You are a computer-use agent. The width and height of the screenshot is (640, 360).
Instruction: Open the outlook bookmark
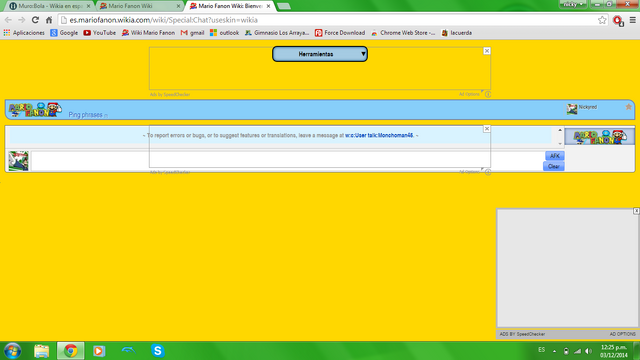(x=224, y=33)
